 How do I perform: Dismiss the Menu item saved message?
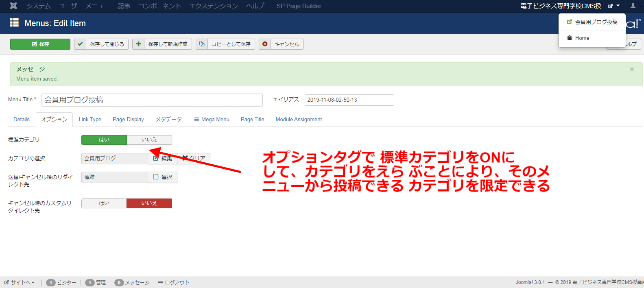coord(632,69)
